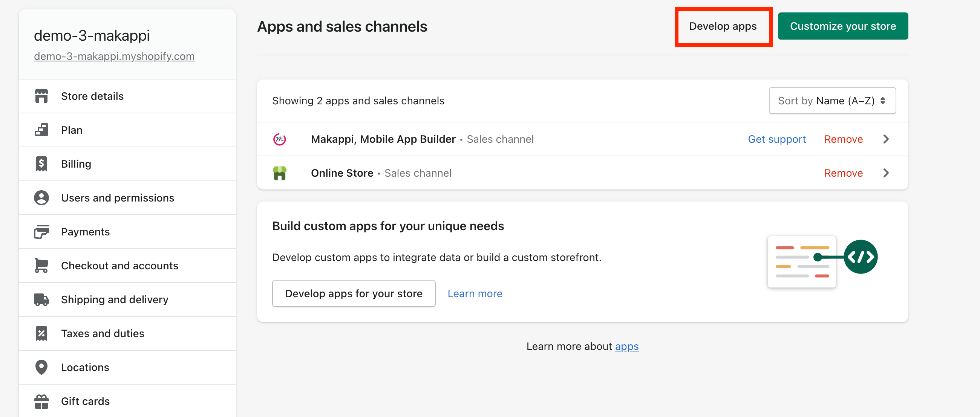Open demo-3-makappi.myshopify.com store link
980x417 pixels.
click(114, 56)
